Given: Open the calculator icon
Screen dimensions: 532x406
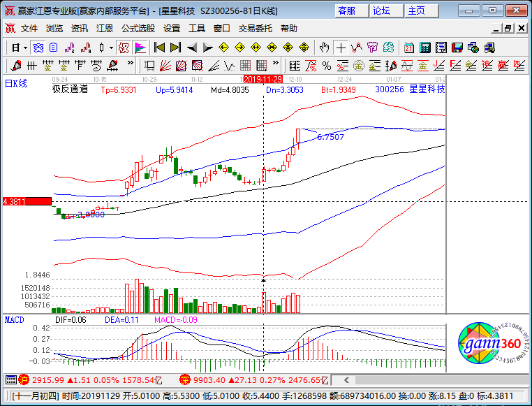Looking at the screenshot, I should 424,48.
